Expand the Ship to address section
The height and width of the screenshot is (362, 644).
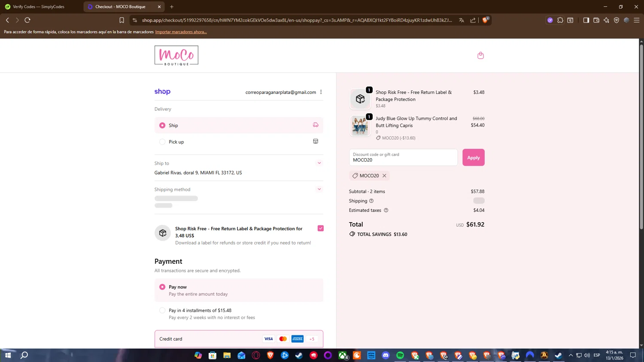click(x=319, y=163)
